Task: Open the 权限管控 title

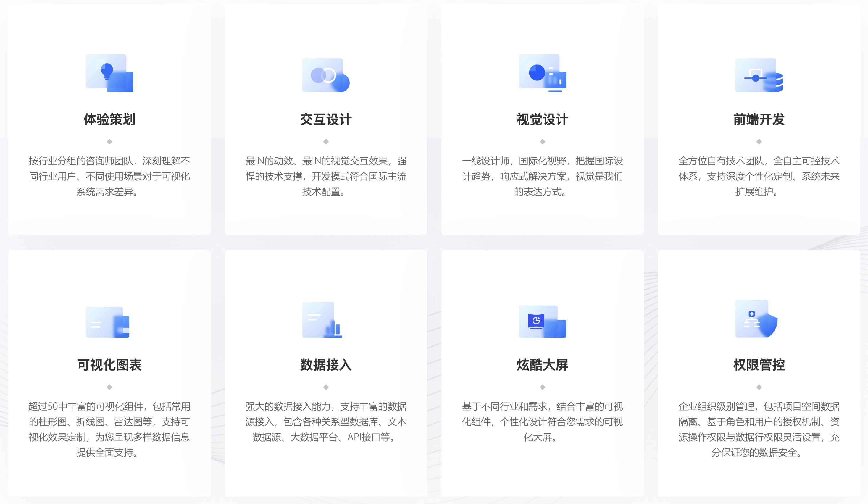Action: (759, 365)
